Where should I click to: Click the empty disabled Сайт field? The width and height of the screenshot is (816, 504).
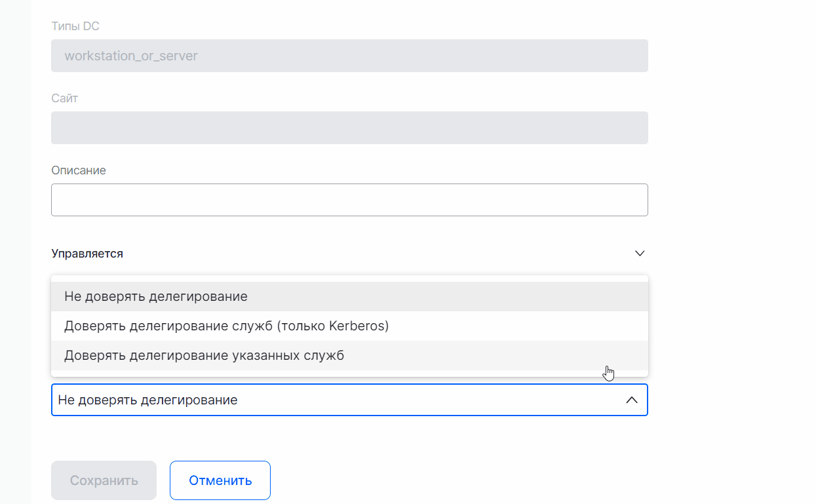[349, 128]
